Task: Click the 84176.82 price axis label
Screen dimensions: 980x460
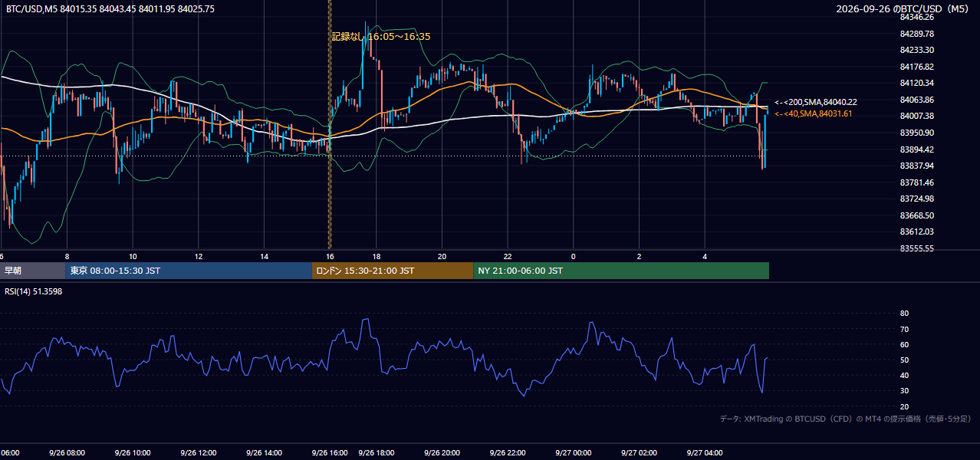Action: click(x=917, y=67)
